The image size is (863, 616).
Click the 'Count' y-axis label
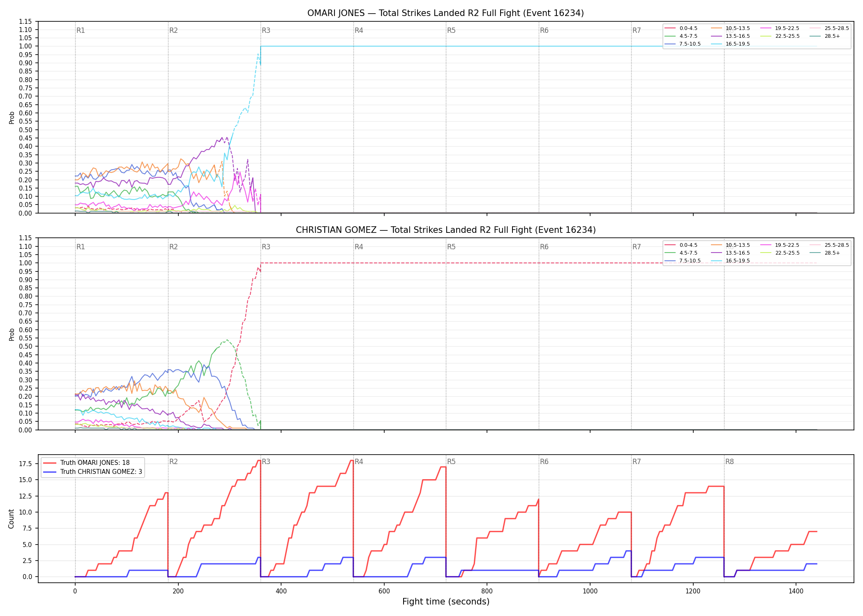(11, 519)
